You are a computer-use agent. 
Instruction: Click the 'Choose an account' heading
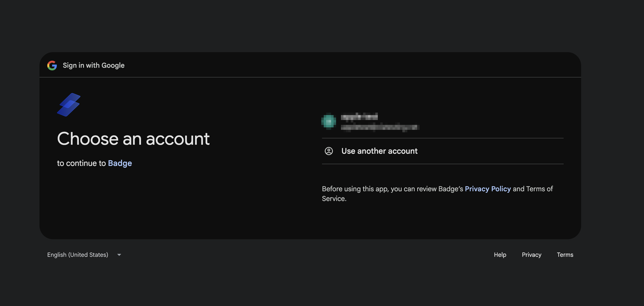133,139
